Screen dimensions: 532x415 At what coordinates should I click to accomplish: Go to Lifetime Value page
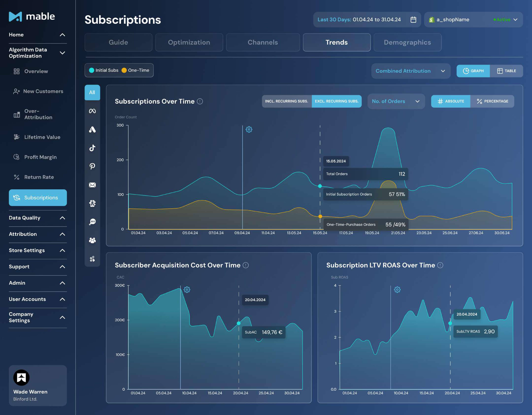click(x=42, y=137)
